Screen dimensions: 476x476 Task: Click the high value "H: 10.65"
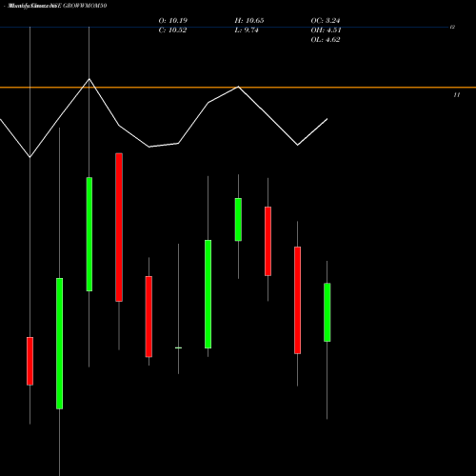coord(249,21)
